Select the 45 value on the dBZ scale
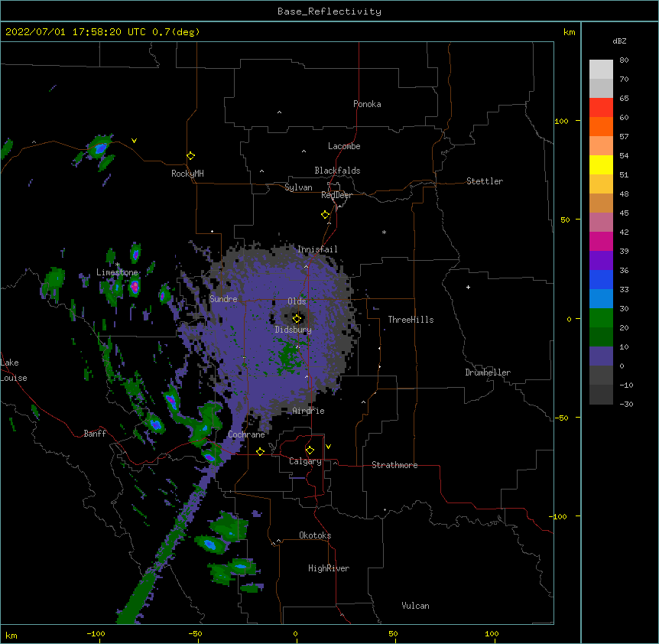 (624, 213)
